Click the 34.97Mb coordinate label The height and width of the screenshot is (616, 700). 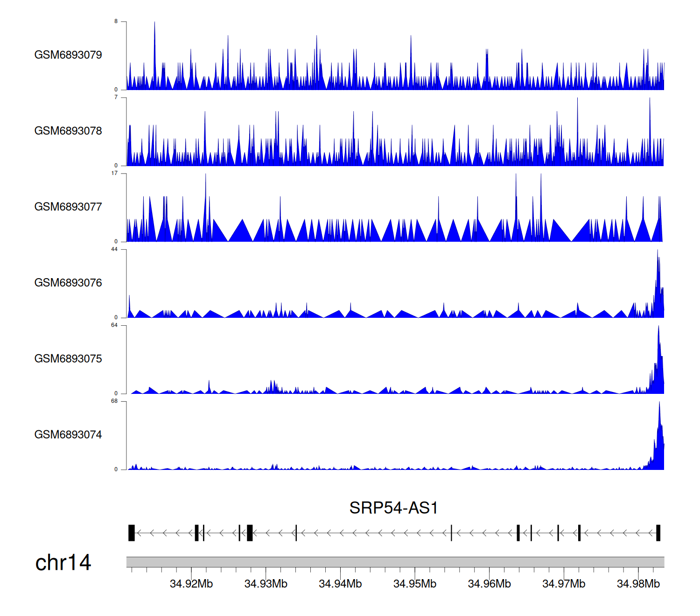click(x=564, y=584)
